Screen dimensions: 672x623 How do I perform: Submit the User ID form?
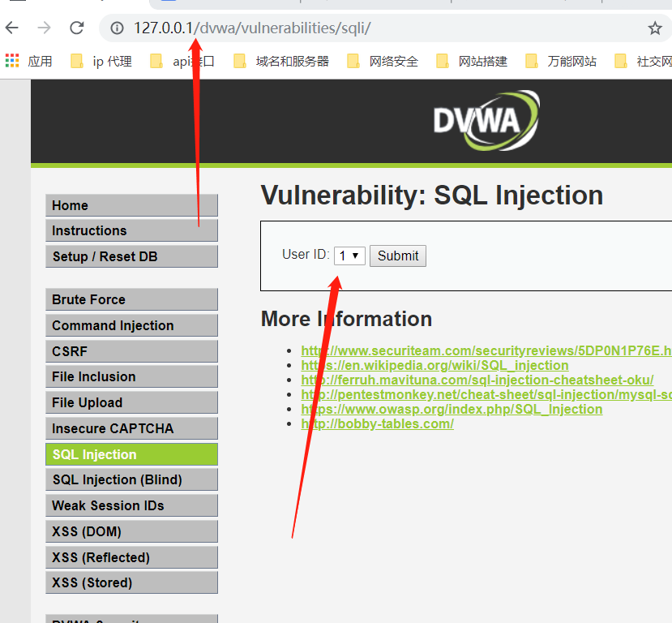[398, 256]
